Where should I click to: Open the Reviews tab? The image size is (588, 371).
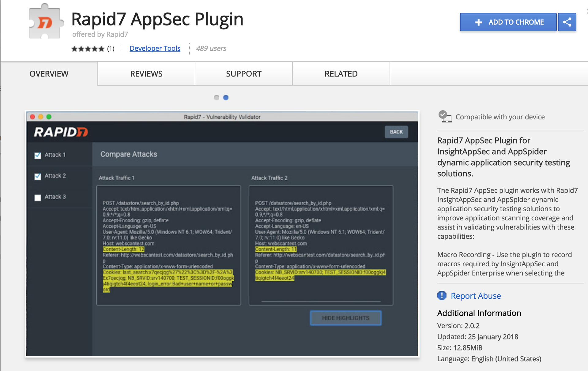pyautogui.click(x=146, y=74)
